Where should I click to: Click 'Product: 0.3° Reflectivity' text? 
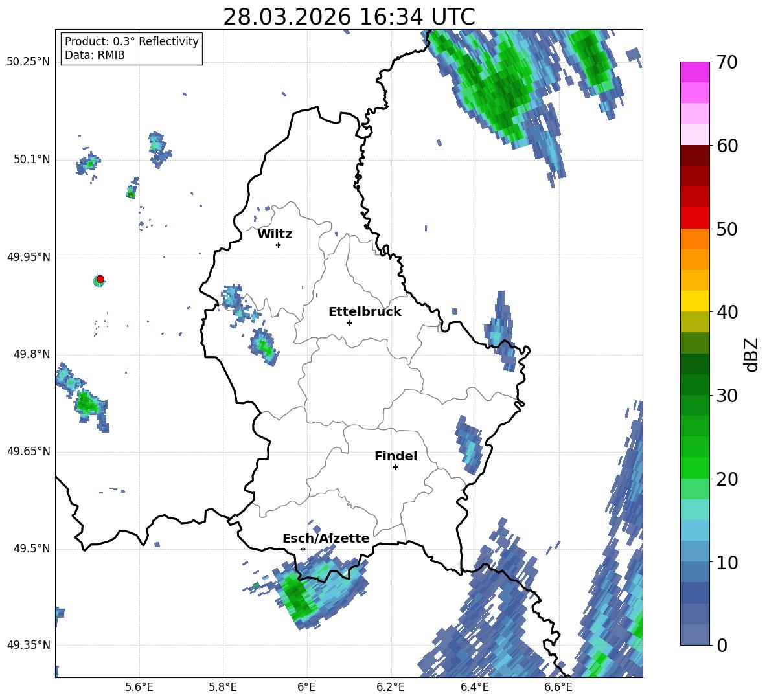tap(132, 41)
